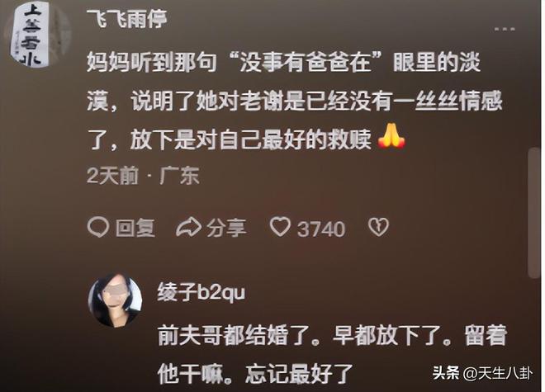Viewport: 545px width, 392px height.
Task: Click the reply speech bubble icon
Action: (97, 228)
